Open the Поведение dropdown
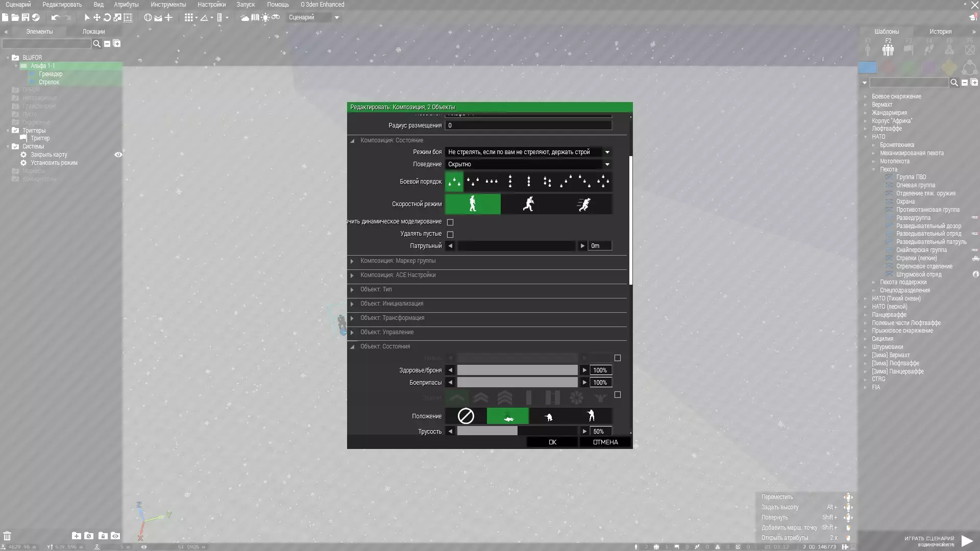This screenshot has height=551, width=980. (607, 164)
